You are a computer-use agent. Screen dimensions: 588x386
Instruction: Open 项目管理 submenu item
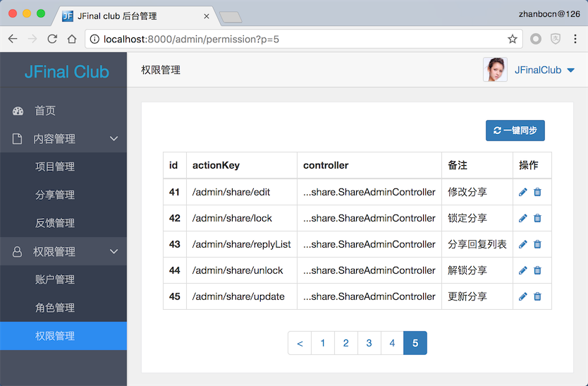pos(63,167)
